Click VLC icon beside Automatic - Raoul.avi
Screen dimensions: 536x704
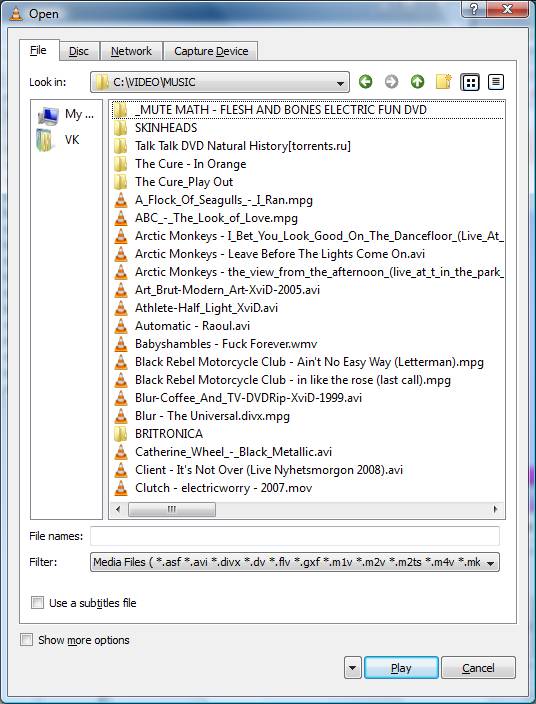coord(121,326)
